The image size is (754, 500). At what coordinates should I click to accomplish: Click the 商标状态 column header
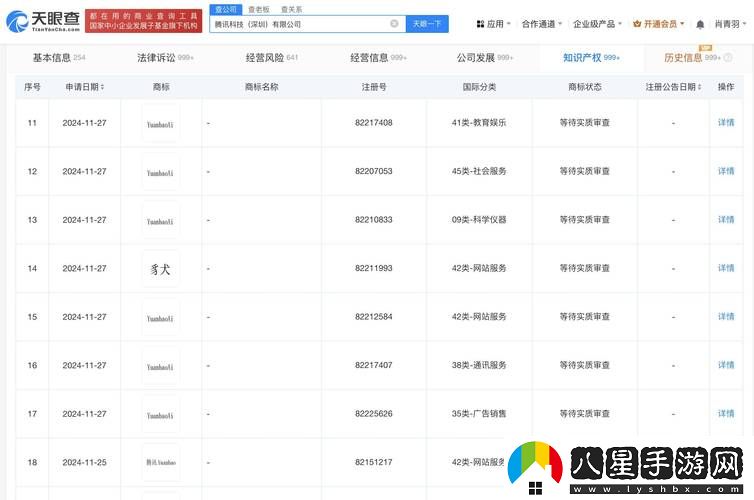coord(585,87)
